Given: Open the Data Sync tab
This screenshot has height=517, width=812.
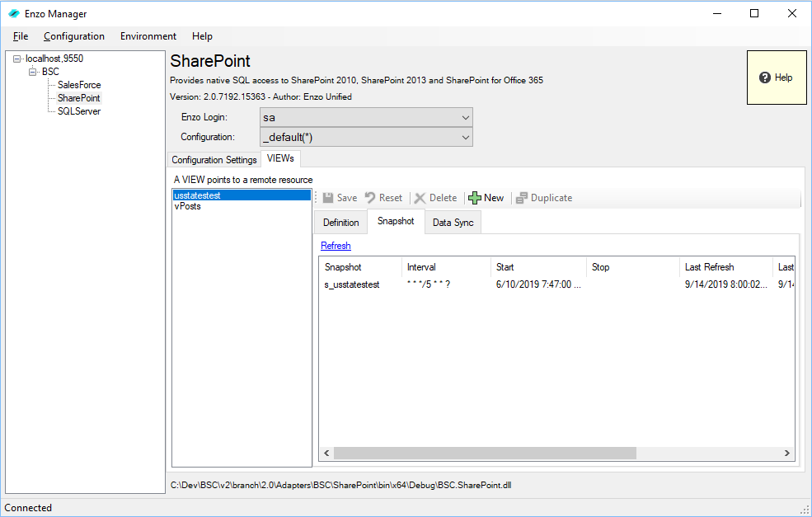Looking at the screenshot, I should (x=453, y=223).
